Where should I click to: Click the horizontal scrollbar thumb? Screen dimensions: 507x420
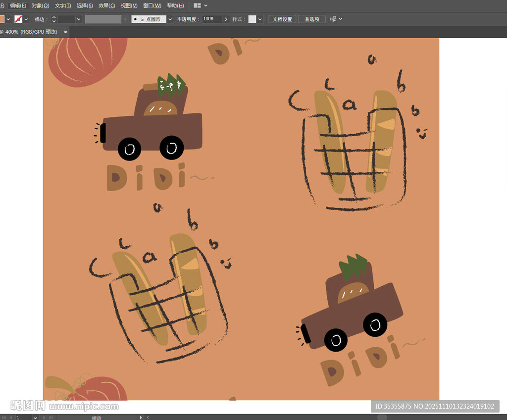(x=382, y=418)
